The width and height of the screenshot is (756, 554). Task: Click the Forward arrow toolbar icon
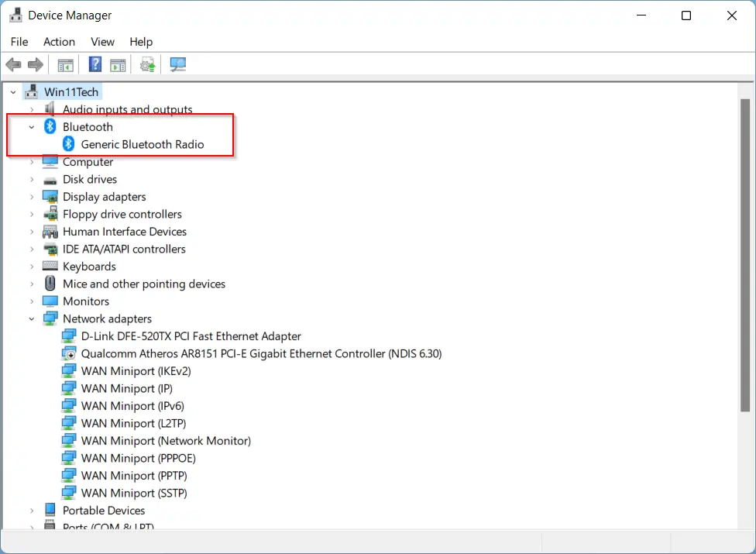pos(35,64)
